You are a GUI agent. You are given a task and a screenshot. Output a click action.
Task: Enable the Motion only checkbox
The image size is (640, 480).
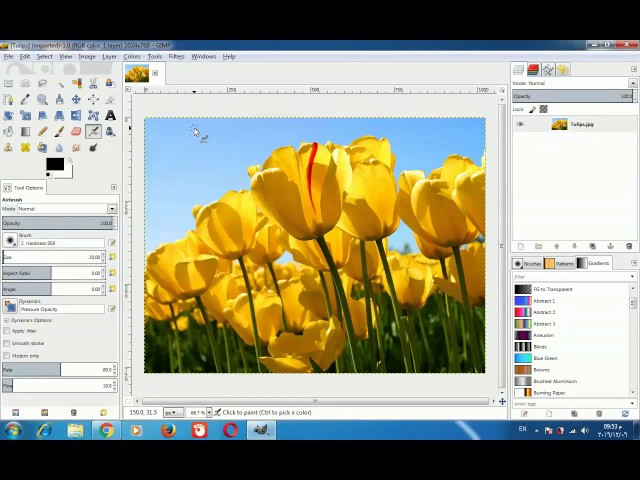click(7, 356)
